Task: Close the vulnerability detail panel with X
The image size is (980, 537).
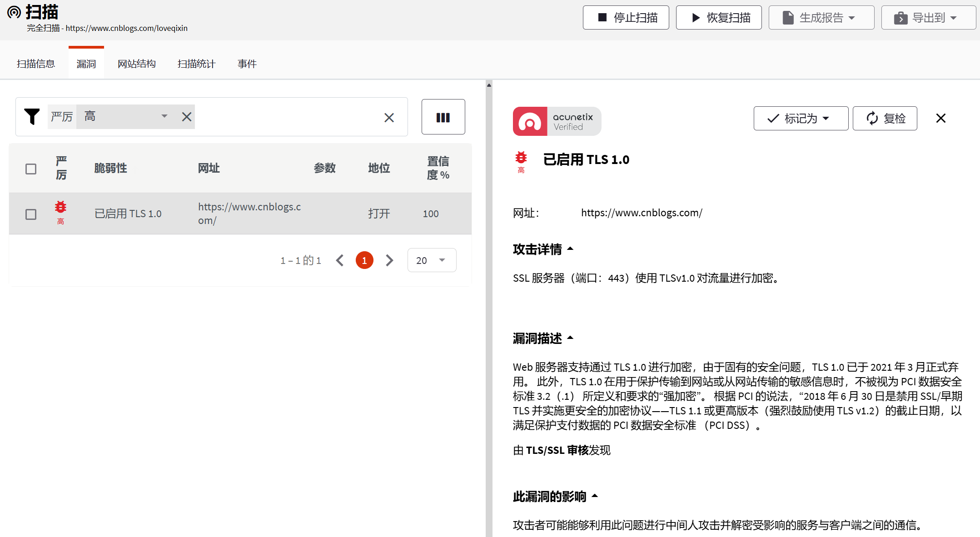Action: (940, 118)
